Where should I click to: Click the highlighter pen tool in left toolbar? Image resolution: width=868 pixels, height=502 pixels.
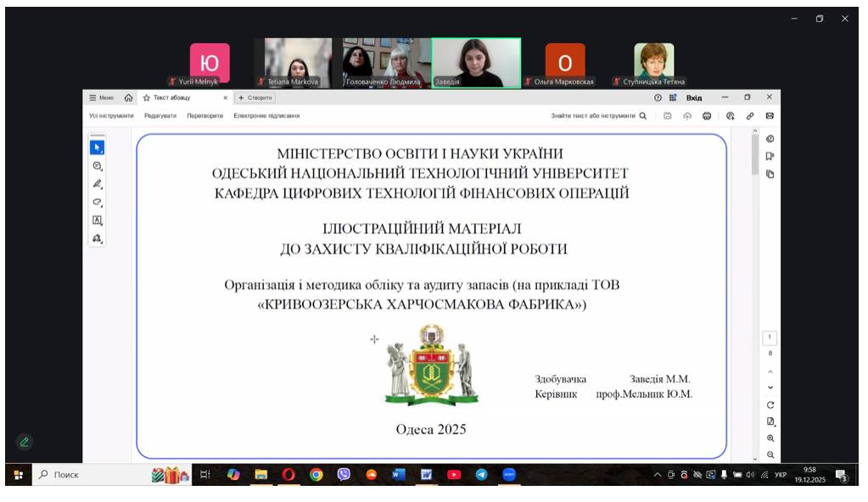point(97,184)
